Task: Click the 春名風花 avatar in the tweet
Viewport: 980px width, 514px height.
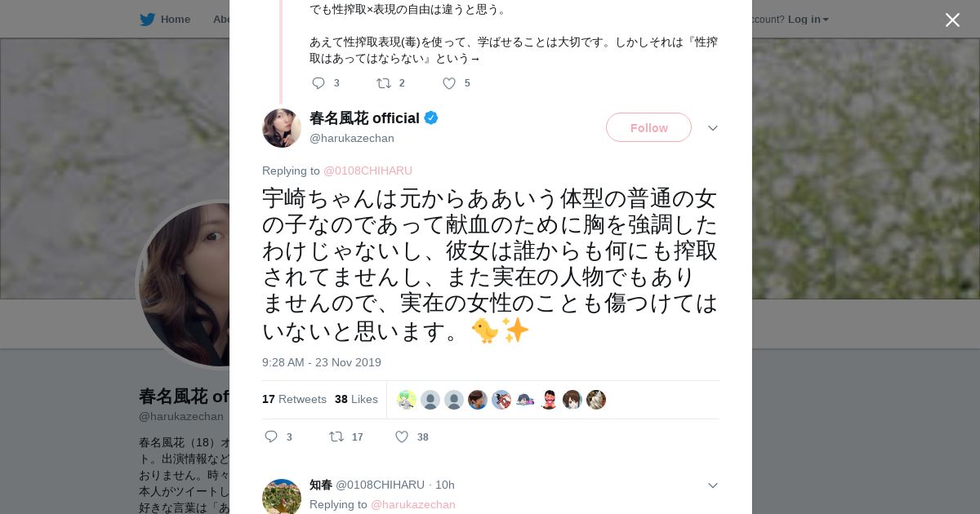Action: click(282, 128)
